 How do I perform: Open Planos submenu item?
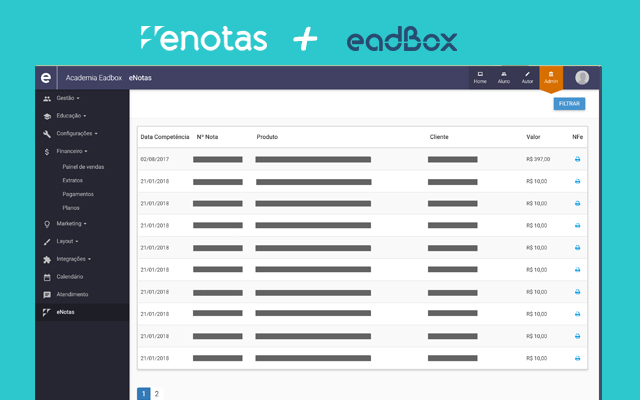click(x=71, y=208)
